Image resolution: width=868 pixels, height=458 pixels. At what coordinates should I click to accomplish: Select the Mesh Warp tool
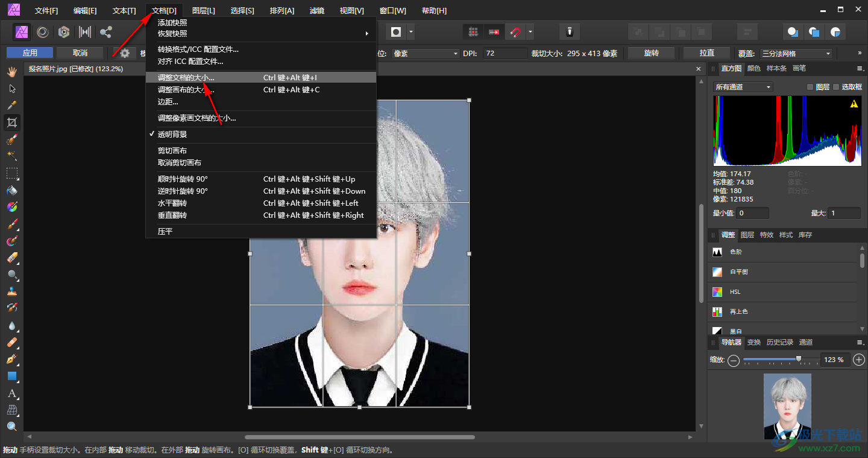coord(11,410)
